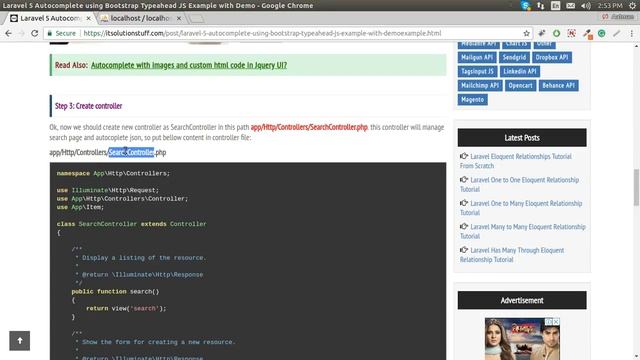Open the system power gear menu
This screenshot has width=640, height=360.
(632, 5)
